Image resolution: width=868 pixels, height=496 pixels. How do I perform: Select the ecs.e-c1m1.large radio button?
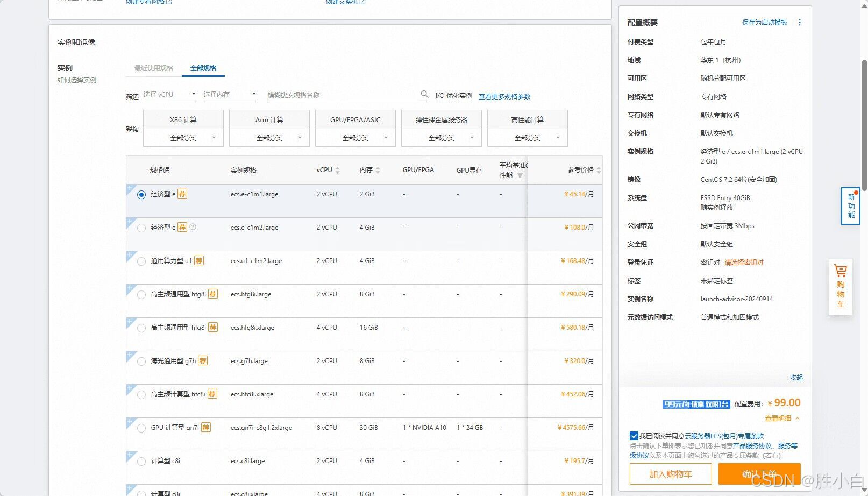[x=141, y=195]
